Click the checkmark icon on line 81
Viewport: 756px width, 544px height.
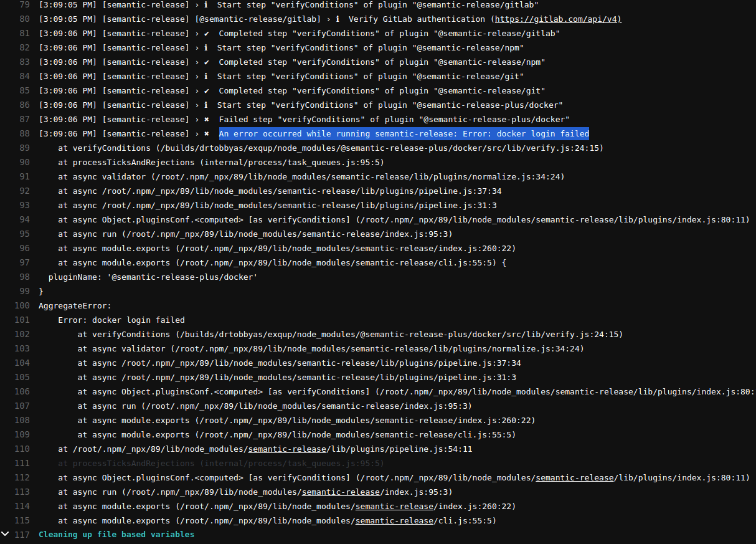pos(206,33)
